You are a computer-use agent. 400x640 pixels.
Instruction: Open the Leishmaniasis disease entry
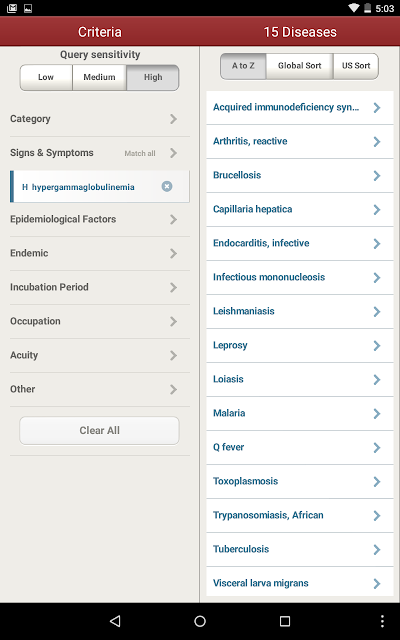click(x=300, y=311)
